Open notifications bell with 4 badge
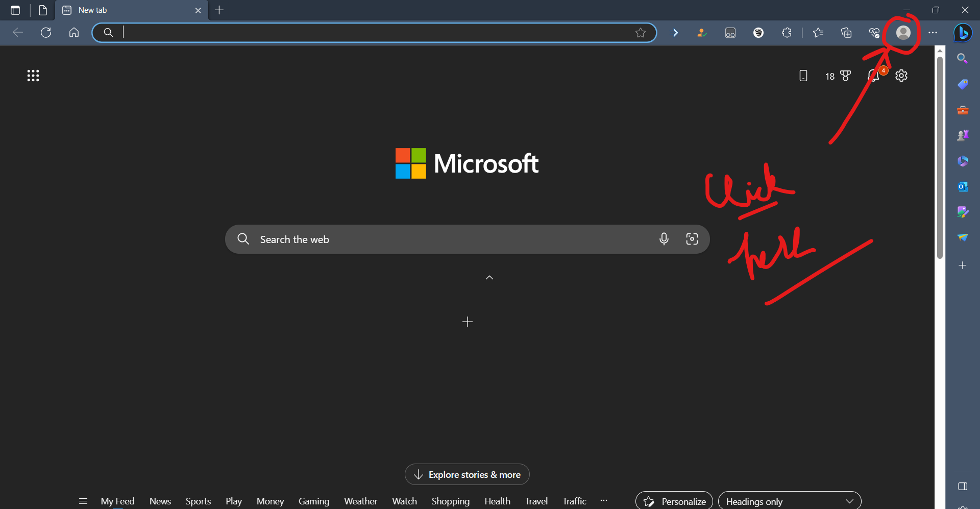The width and height of the screenshot is (980, 509). point(874,76)
